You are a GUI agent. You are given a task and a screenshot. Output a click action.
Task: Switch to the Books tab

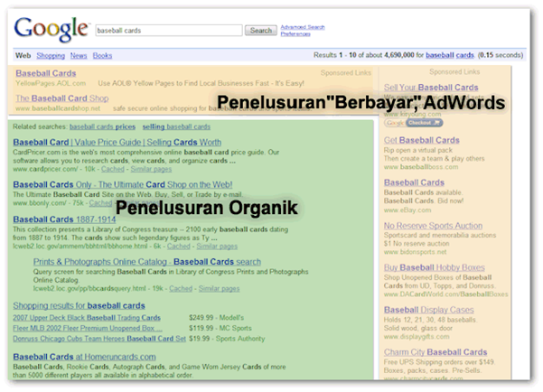102,55
